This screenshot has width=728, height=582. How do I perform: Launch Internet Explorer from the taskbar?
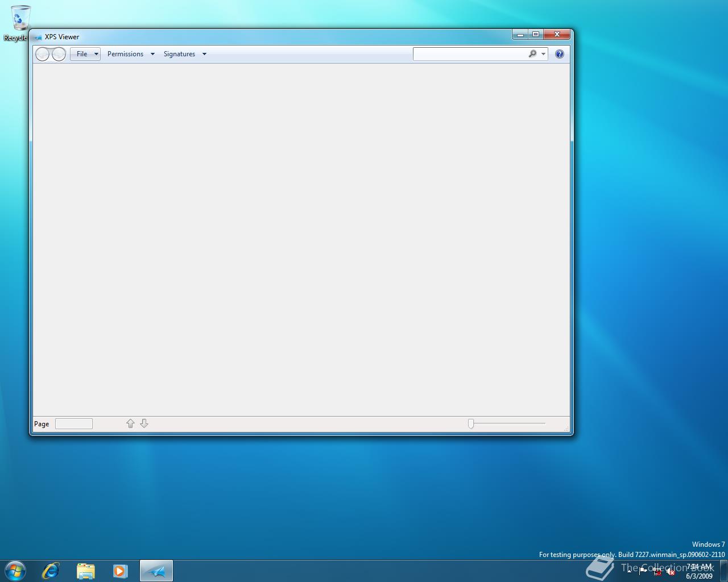click(x=51, y=571)
